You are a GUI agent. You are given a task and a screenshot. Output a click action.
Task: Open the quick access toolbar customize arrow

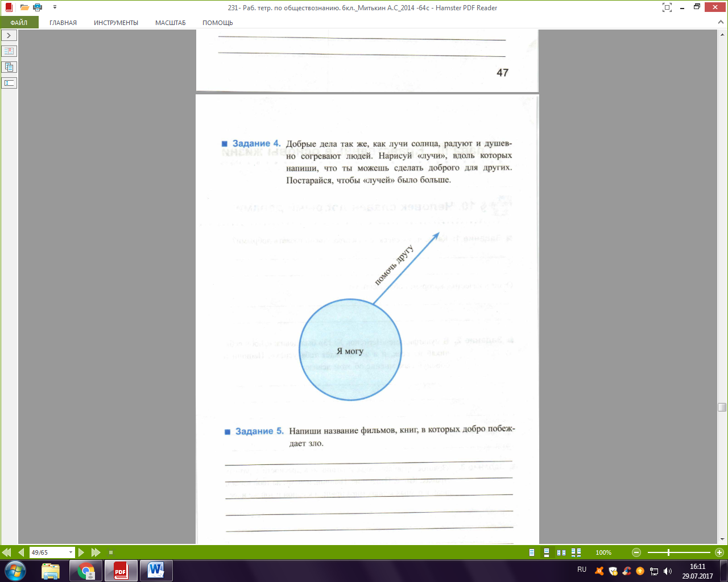coord(55,7)
